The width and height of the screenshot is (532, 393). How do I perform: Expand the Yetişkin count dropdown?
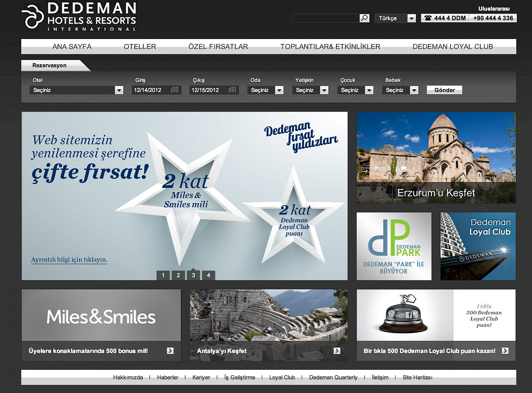[324, 90]
